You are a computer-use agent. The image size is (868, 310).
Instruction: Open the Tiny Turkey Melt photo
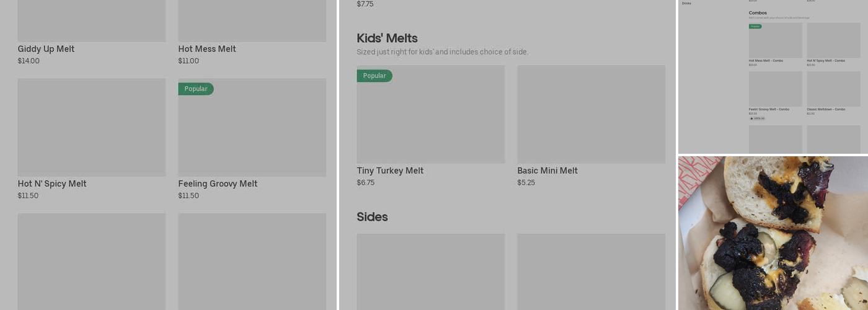pyautogui.click(x=431, y=115)
